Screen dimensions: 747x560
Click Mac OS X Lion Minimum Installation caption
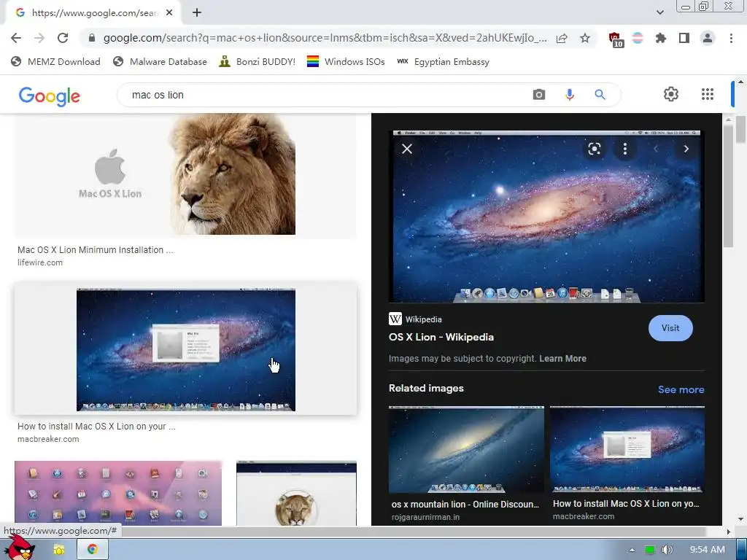click(x=96, y=250)
